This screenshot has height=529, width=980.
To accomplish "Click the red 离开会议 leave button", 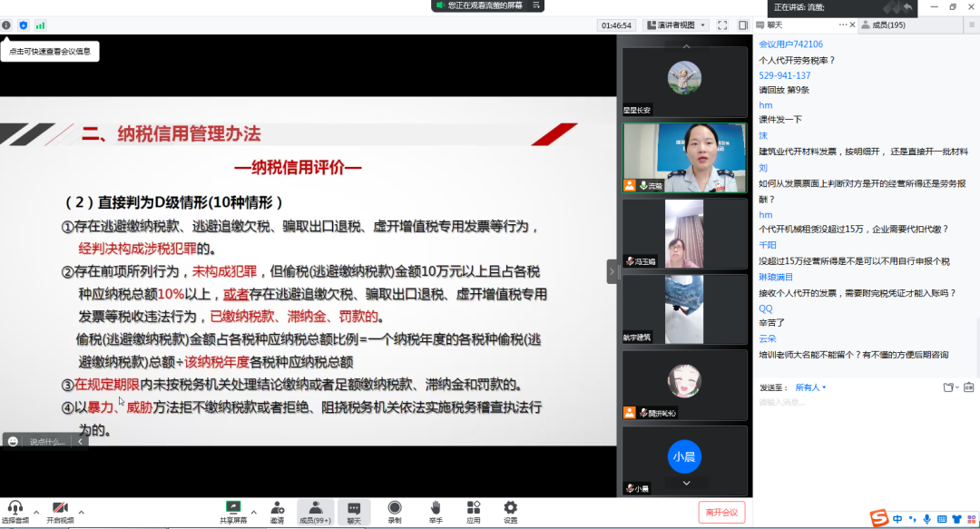I will [722, 512].
